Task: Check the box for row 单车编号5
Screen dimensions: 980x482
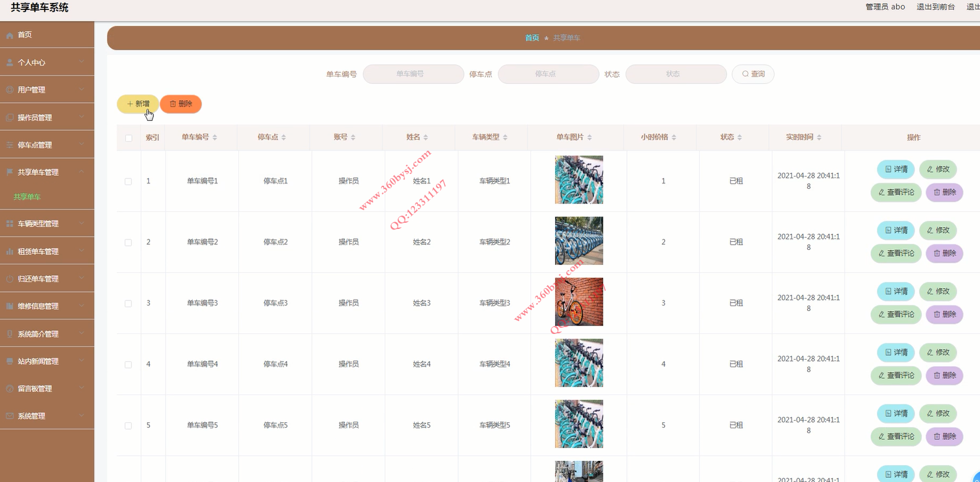Action: pyautogui.click(x=128, y=426)
